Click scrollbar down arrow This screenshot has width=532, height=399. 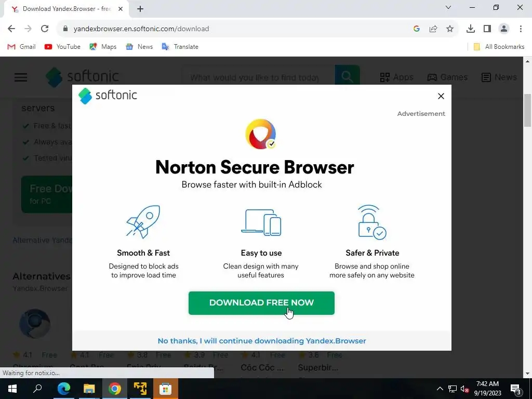[x=527, y=374]
